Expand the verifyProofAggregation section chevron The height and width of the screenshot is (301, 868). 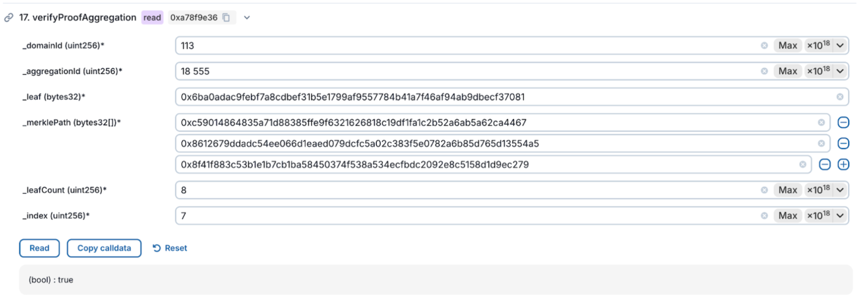(x=247, y=17)
